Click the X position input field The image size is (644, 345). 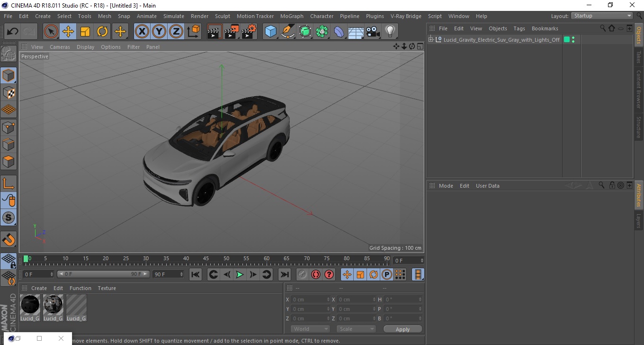(x=310, y=300)
